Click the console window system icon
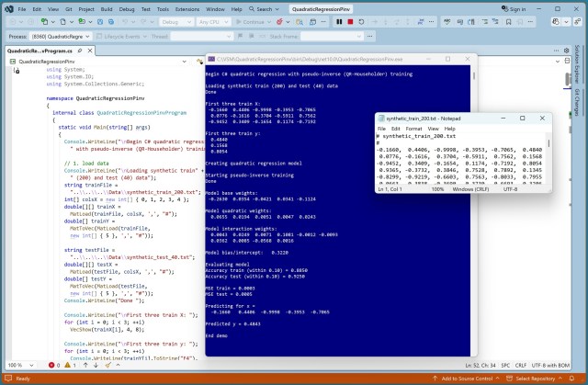Image resolution: width=588 pixels, height=385 pixels. [x=212, y=58]
